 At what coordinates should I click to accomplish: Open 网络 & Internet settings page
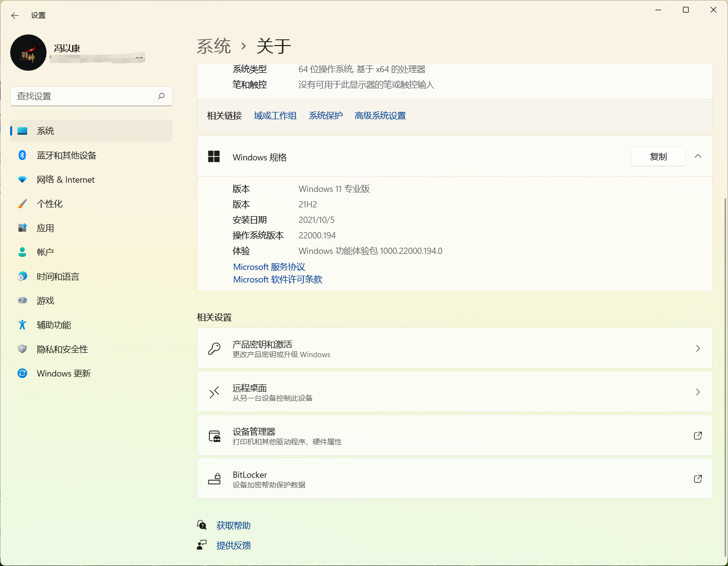tap(91, 179)
